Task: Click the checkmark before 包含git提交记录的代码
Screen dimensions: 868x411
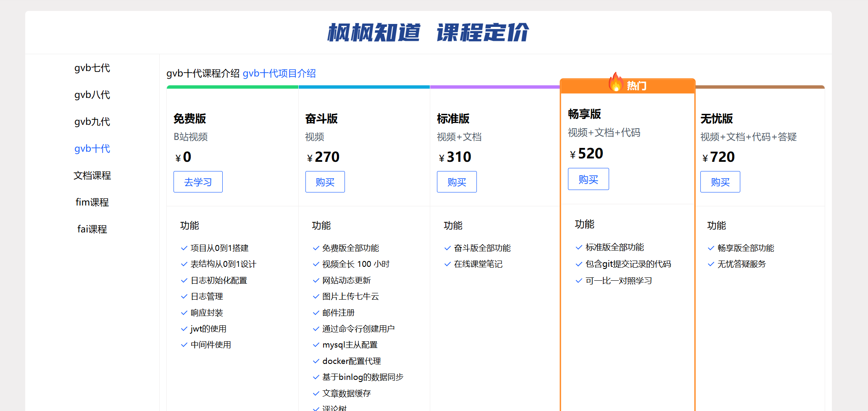Action: 579,264
